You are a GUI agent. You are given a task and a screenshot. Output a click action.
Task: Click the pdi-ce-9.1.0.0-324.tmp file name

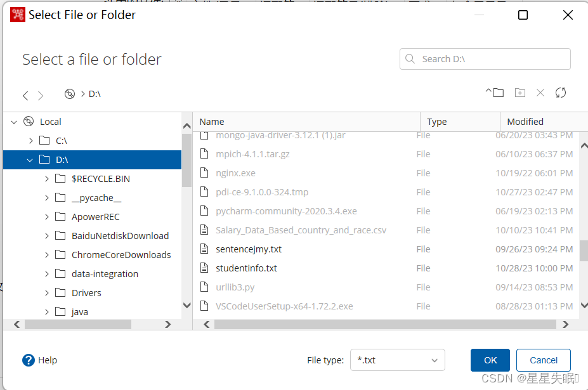tap(262, 192)
